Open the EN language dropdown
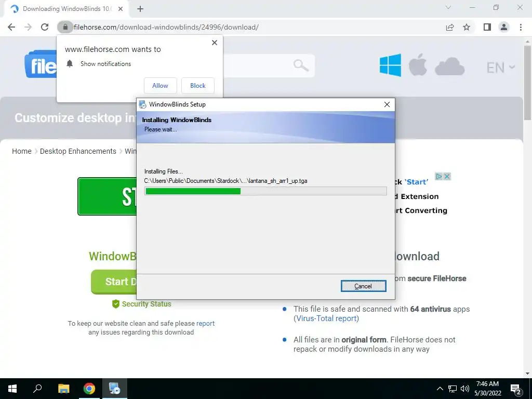Viewport: 532px width, 399px height. coord(501,68)
